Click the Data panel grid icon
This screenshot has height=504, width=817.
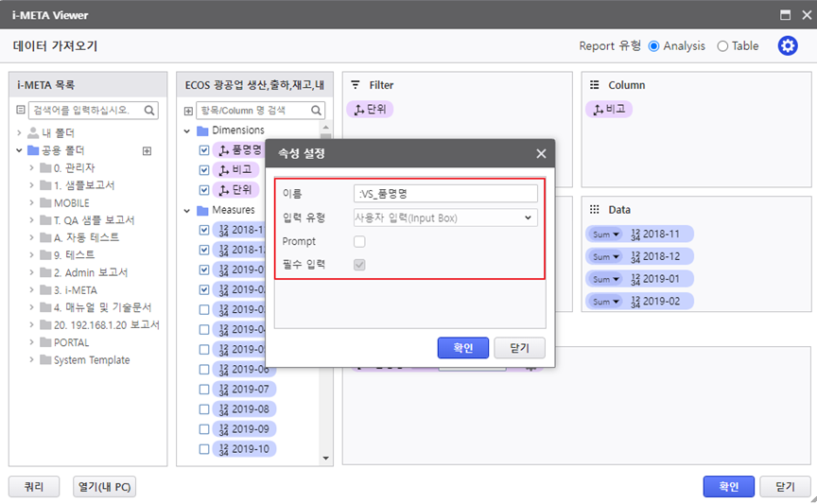pos(595,210)
